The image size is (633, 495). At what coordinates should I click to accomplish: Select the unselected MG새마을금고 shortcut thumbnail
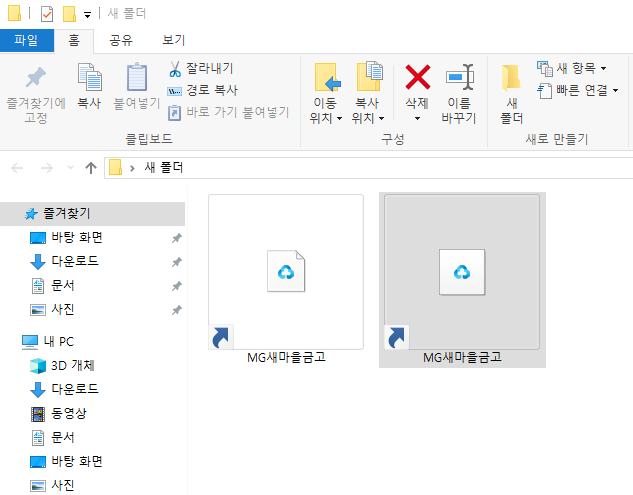286,272
